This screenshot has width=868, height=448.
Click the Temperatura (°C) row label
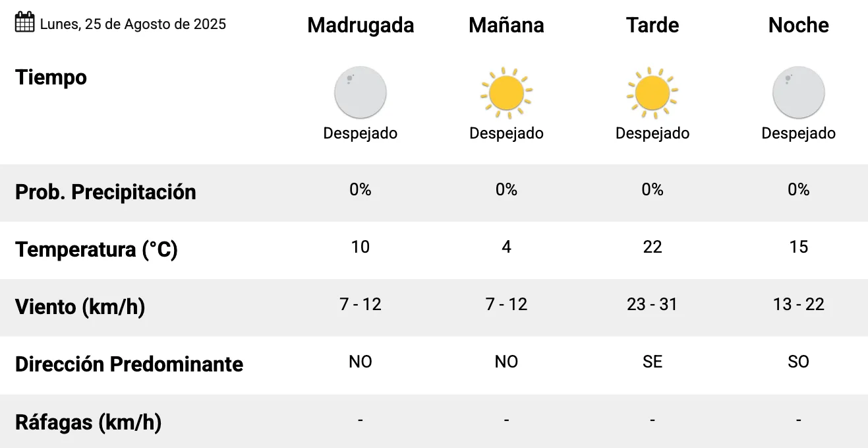[97, 250]
